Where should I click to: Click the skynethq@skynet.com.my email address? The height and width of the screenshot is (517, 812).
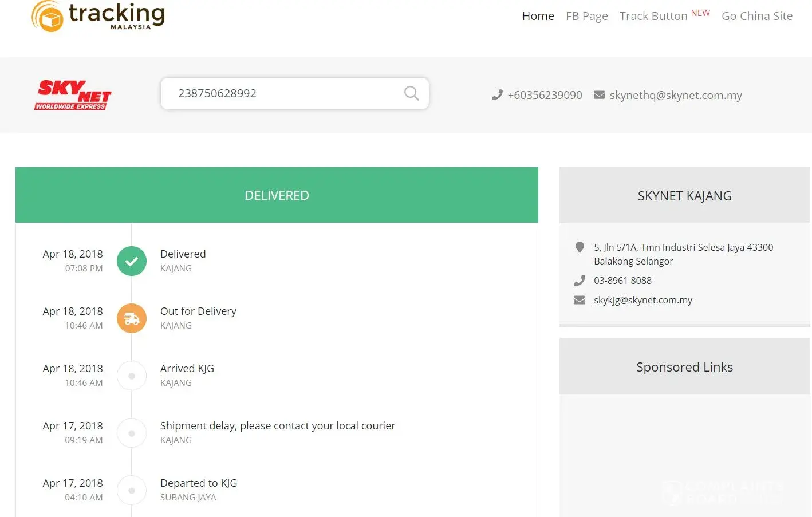pos(675,95)
